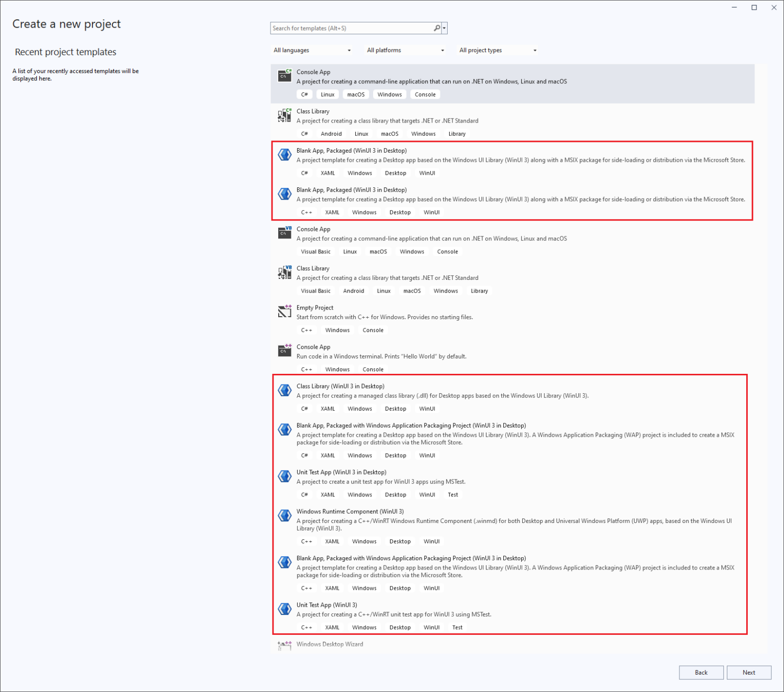Click the WinUI tag under Unit Test App

427,494
